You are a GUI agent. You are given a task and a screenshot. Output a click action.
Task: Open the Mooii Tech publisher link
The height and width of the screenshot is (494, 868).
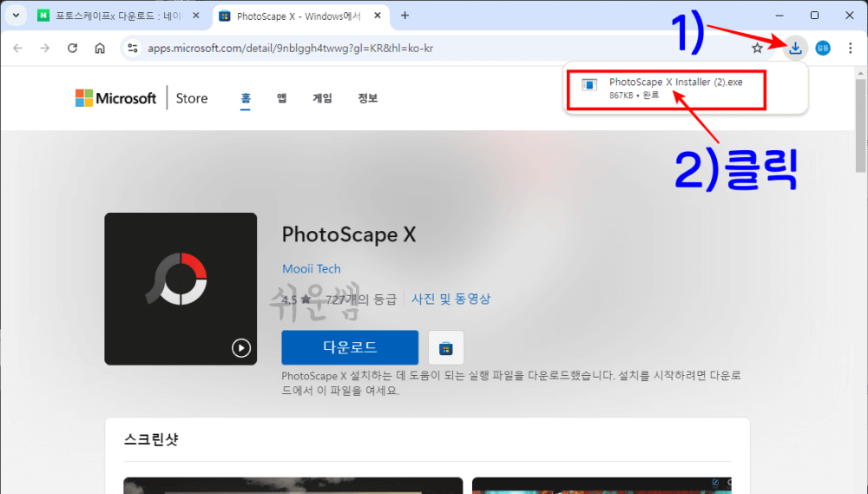[x=311, y=268]
